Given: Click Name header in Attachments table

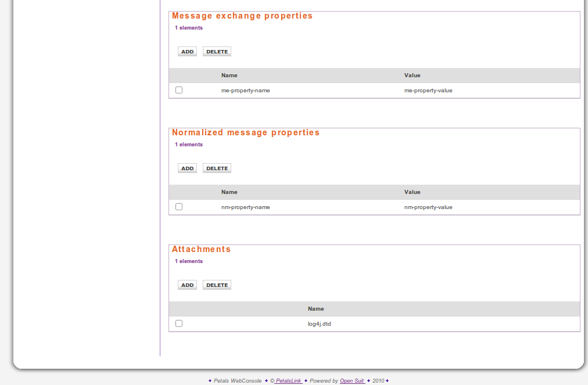Looking at the screenshot, I should pos(315,309).
